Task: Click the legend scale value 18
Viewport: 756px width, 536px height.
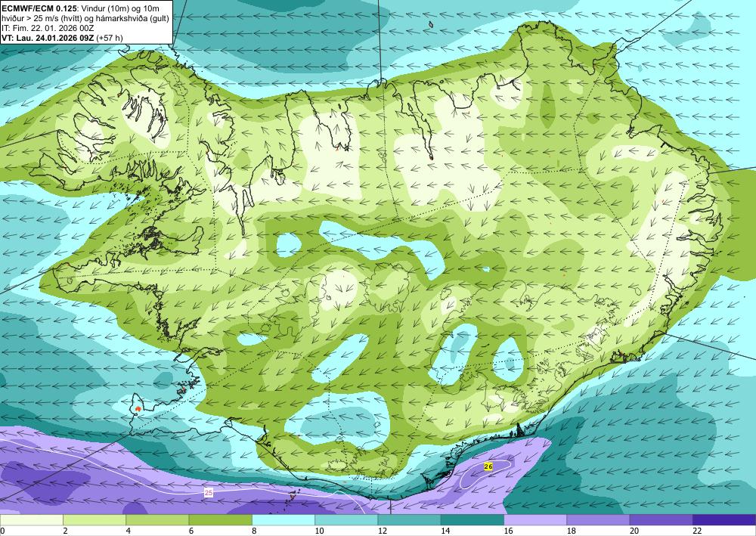Action: click(x=572, y=531)
